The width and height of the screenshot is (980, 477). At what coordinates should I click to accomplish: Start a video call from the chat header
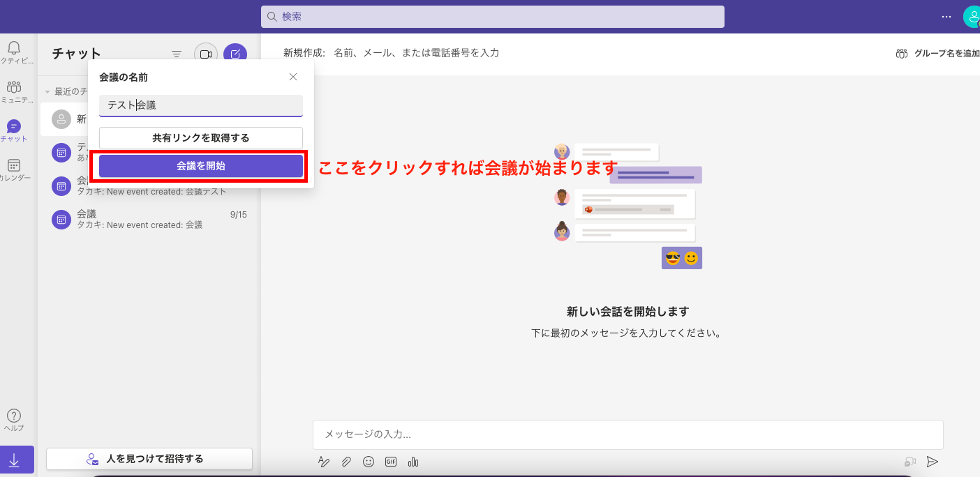[x=205, y=53]
